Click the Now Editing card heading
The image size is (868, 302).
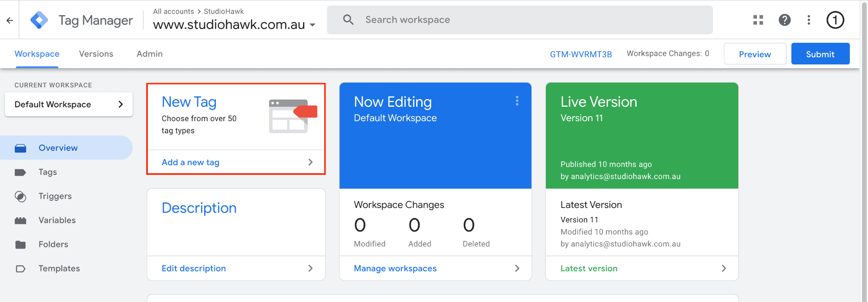[392, 102]
